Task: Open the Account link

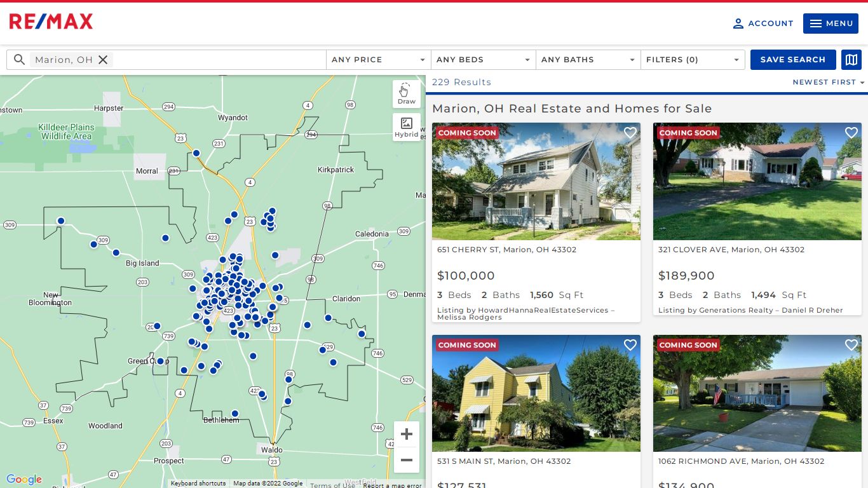Action: click(x=763, y=24)
